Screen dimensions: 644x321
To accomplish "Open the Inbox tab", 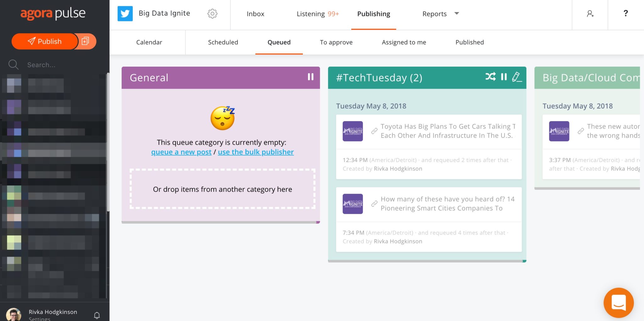I will 255,14.
